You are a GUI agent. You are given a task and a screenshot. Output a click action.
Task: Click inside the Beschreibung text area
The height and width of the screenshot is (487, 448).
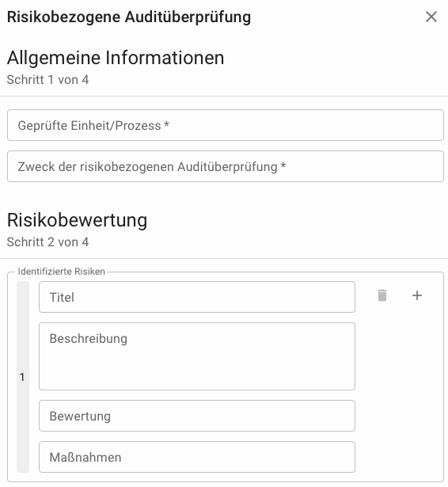point(197,356)
